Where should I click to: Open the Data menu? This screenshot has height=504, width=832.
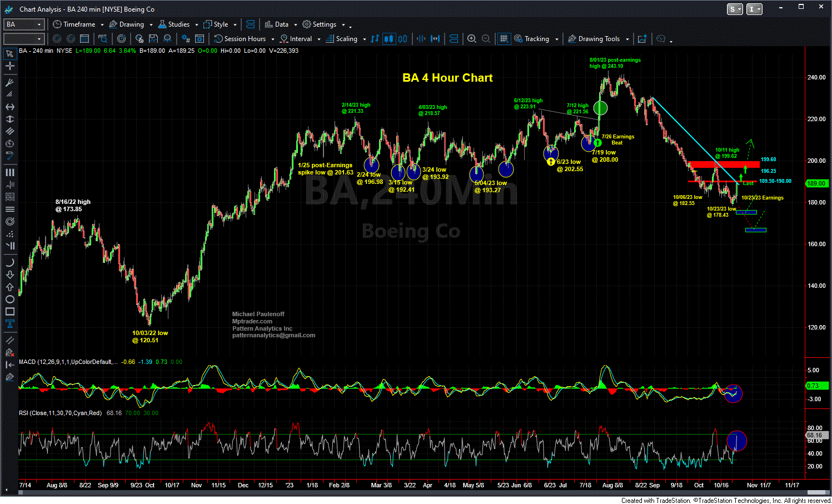coord(277,24)
